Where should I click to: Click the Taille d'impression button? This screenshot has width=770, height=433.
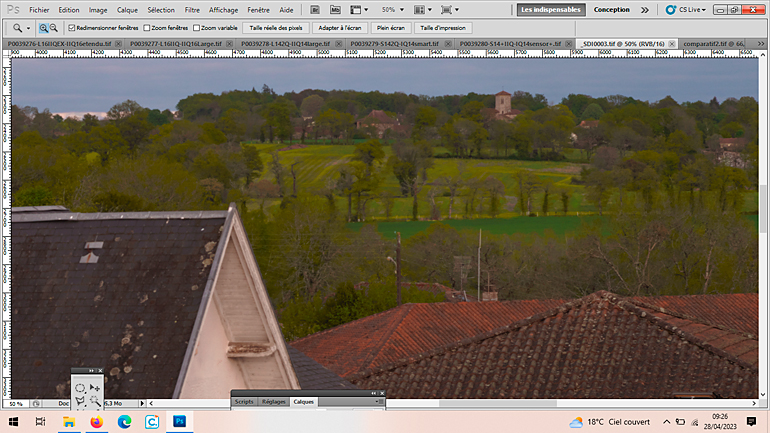[443, 28]
